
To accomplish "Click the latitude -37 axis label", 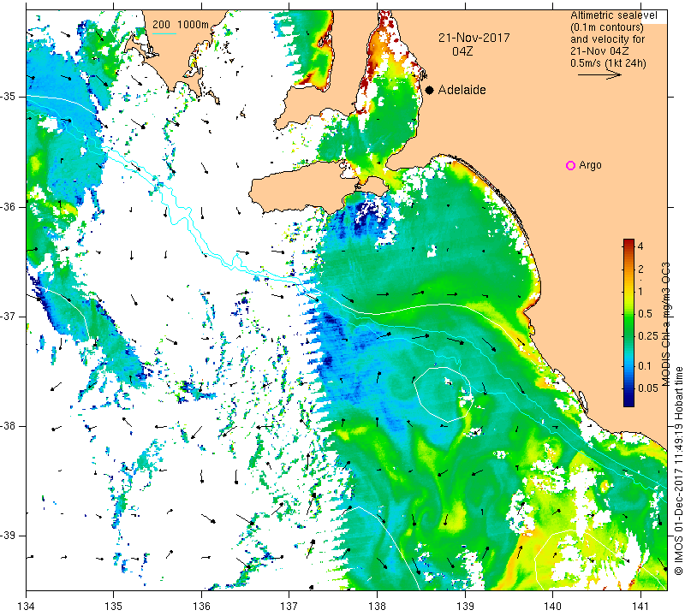I will (9, 316).
